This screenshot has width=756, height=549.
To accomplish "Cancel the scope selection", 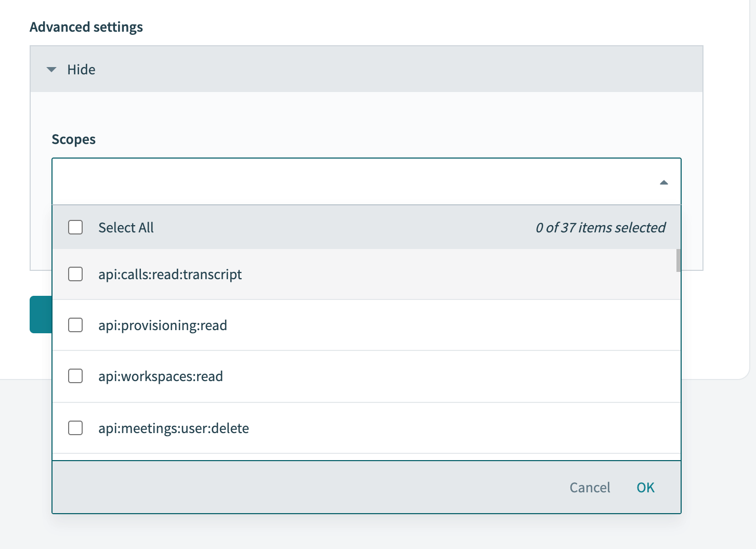I will tap(590, 488).
